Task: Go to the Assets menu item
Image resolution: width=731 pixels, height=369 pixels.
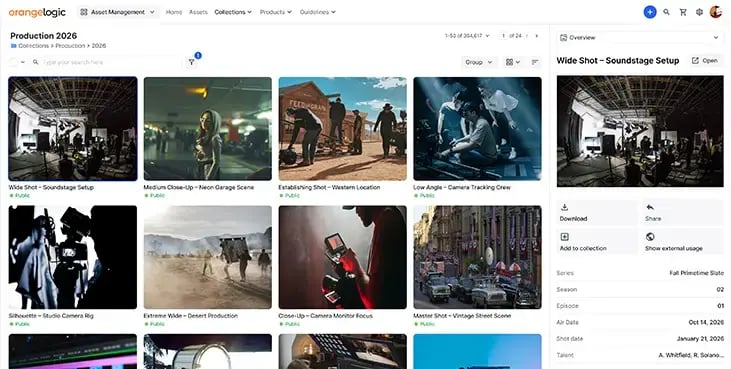Action: tap(198, 12)
